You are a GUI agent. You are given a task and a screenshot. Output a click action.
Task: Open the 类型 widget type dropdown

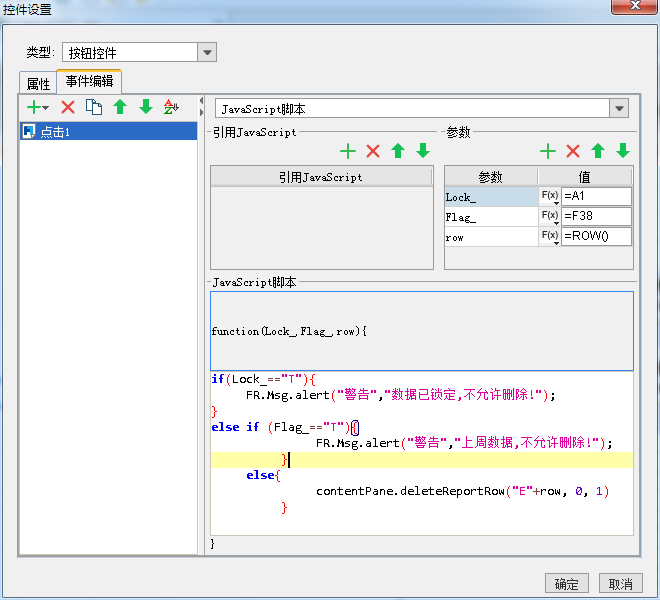[x=207, y=53]
